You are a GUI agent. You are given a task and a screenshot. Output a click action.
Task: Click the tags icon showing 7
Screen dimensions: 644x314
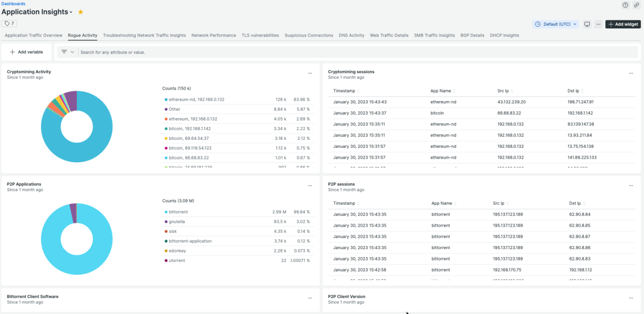9,24
